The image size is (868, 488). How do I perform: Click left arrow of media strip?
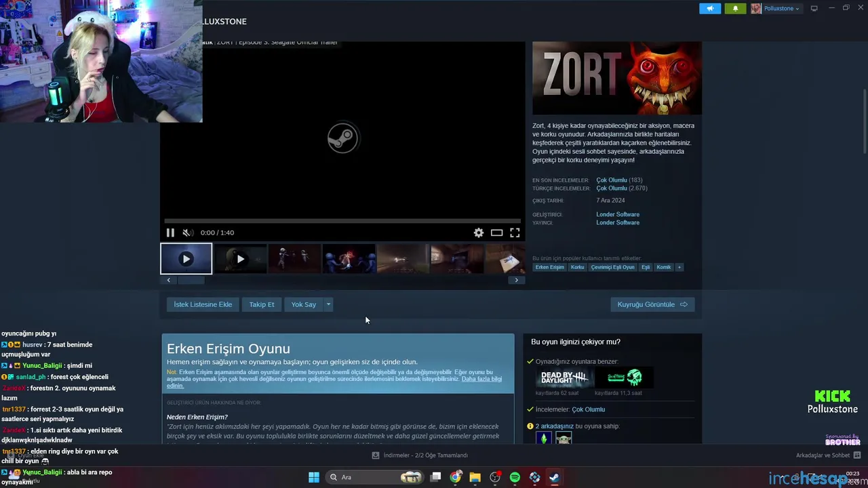tap(168, 280)
